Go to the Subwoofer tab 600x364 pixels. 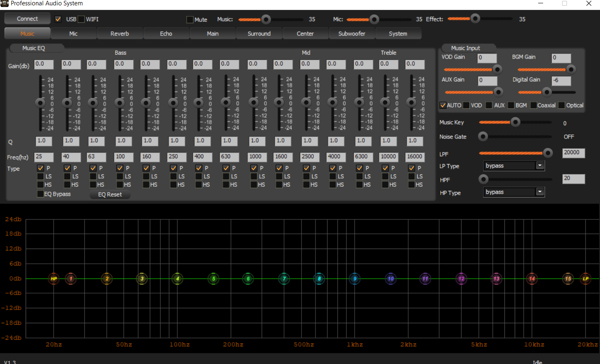tap(352, 33)
